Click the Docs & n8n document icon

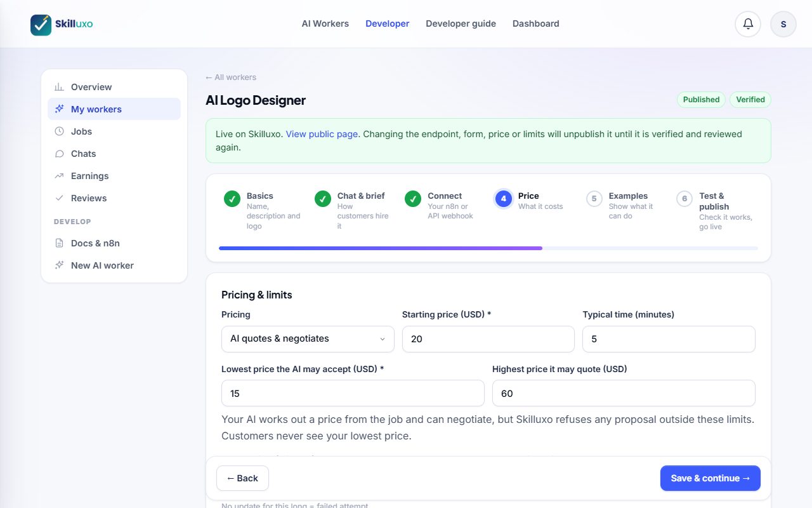(x=60, y=243)
